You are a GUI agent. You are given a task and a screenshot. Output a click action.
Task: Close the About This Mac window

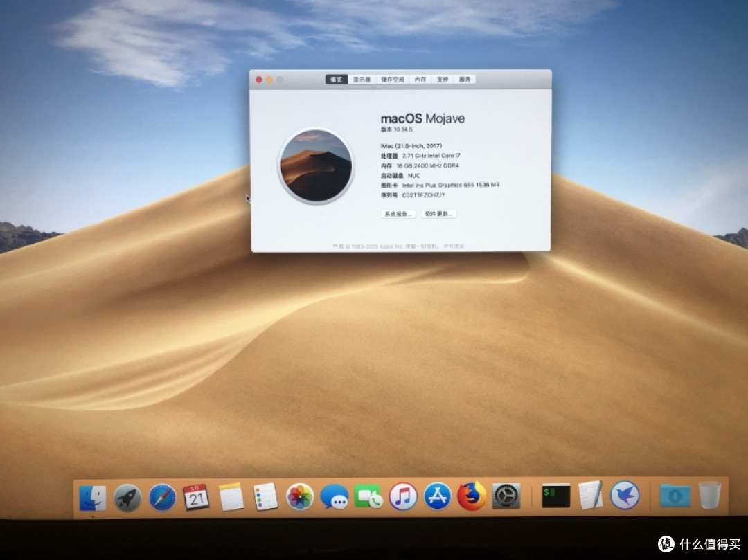pyautogui.click(x=259, y=80)
